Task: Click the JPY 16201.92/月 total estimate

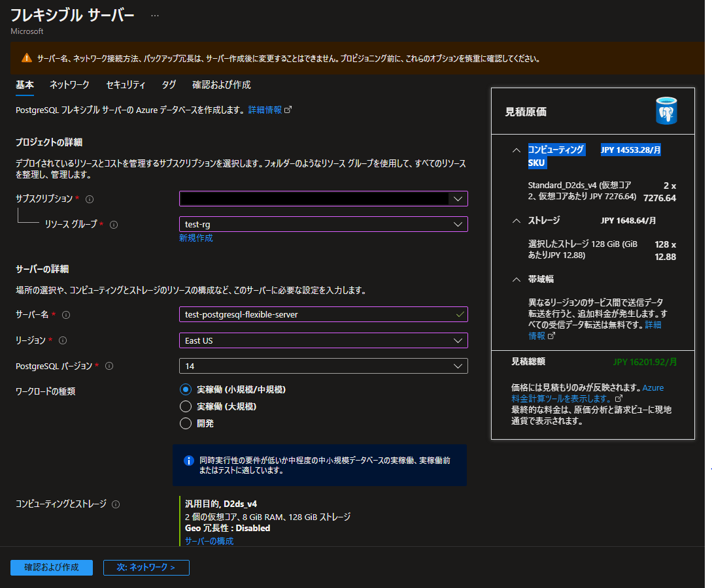Action: [x=645, y=362]
